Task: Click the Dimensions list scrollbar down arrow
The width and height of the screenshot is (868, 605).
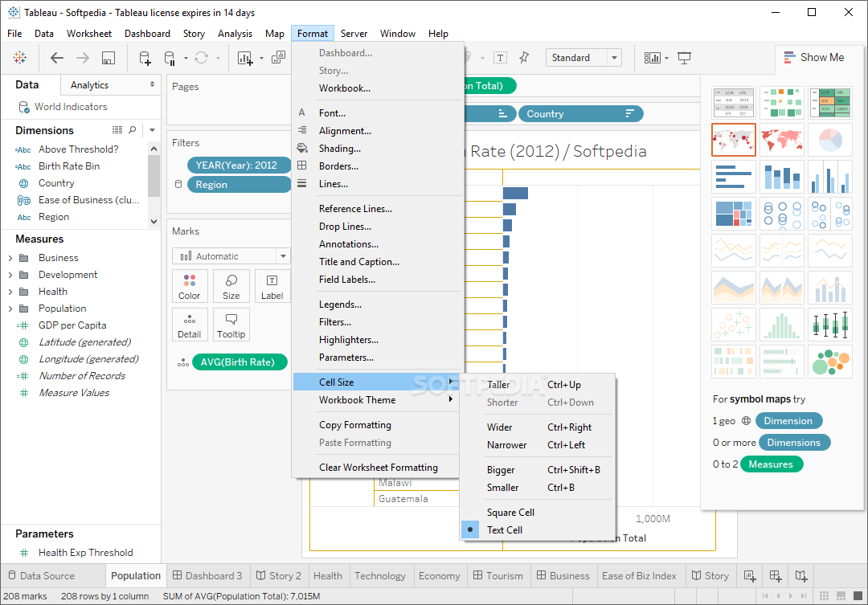Action: tap(154, 222)
